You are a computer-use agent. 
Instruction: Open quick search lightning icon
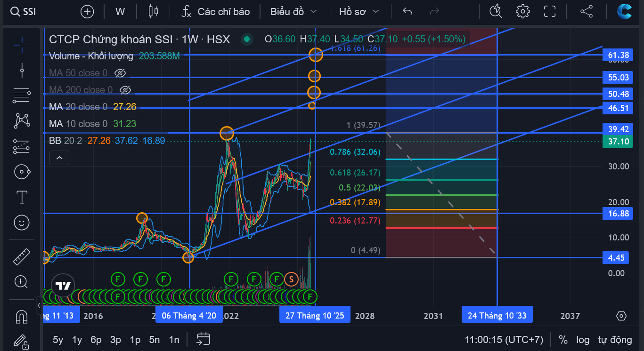click(x=496, y=12)
